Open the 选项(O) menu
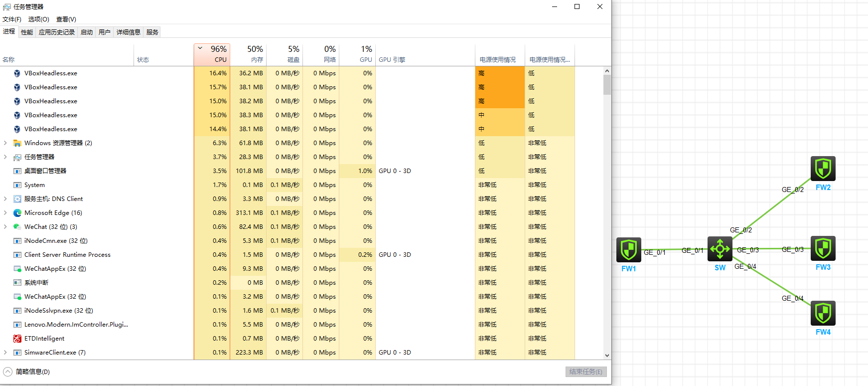Image resolution: width=868 pixels, height=386 pixels. [x=38, y=19]
